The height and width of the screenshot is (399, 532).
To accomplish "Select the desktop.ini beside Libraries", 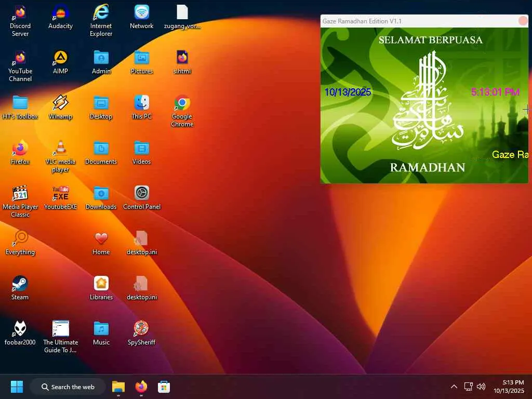I will tap(141, 288).
